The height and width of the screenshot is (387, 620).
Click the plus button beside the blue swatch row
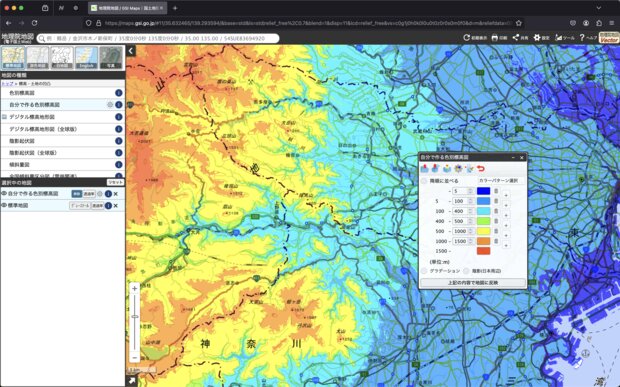click(506, 196)
